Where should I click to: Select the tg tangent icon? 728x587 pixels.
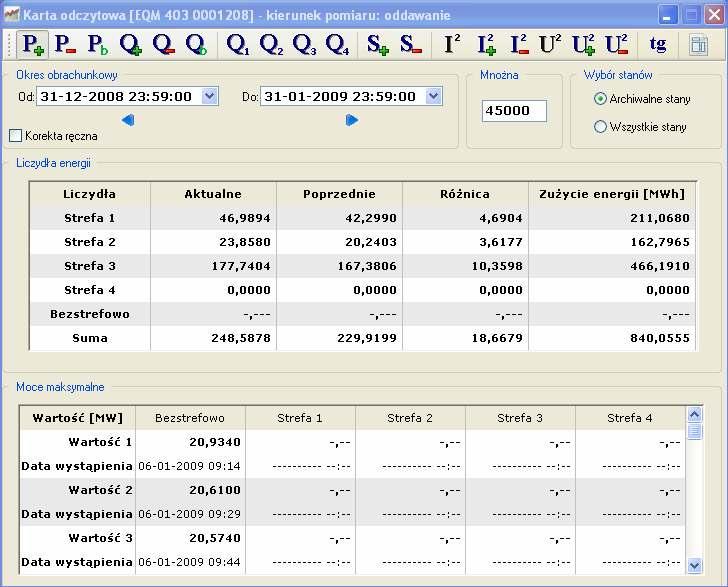tap(657, 45)
